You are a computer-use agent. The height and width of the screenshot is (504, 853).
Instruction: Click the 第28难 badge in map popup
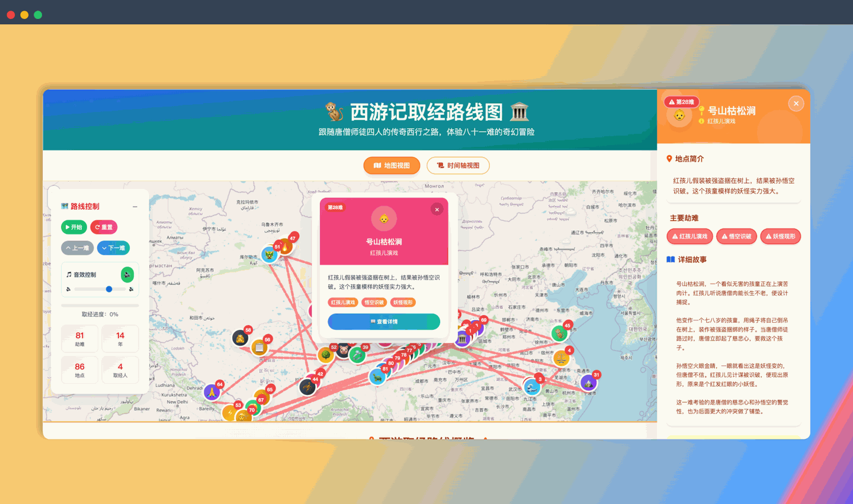[335, 207]
